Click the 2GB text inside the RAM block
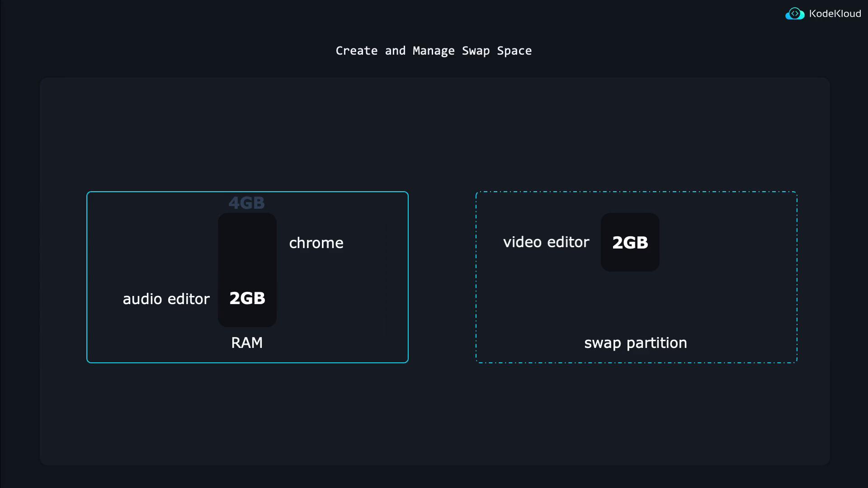868x488 pixels. coord(247,298)
